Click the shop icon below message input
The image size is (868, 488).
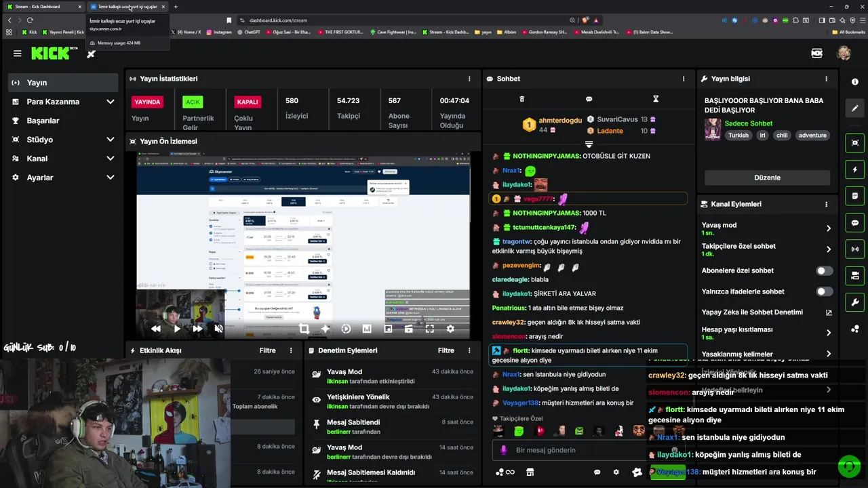[x=530, y=472]
